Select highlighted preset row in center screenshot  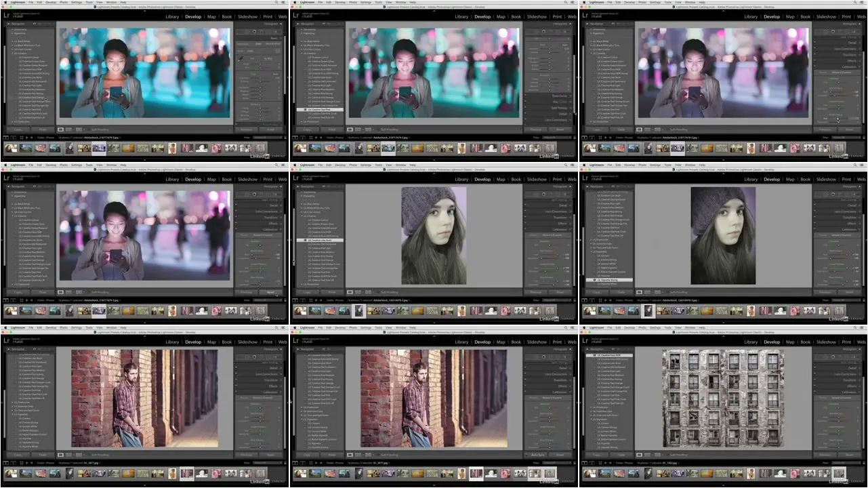point(321,240)
